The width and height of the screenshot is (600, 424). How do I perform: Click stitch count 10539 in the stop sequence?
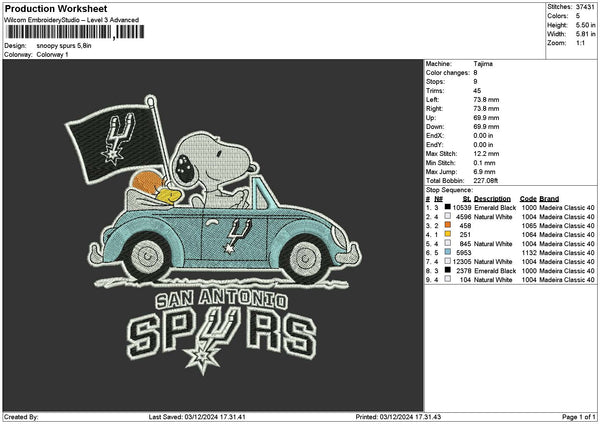(462, 208)
